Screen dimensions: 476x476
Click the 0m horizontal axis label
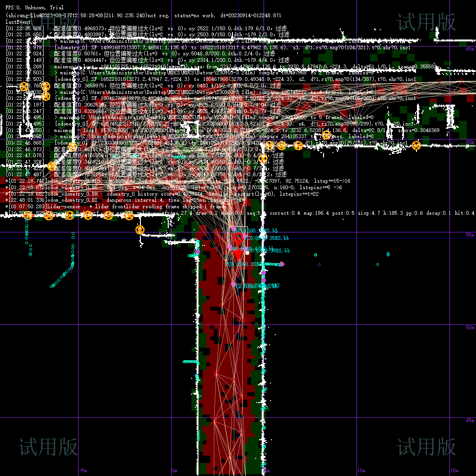[174, 470]
